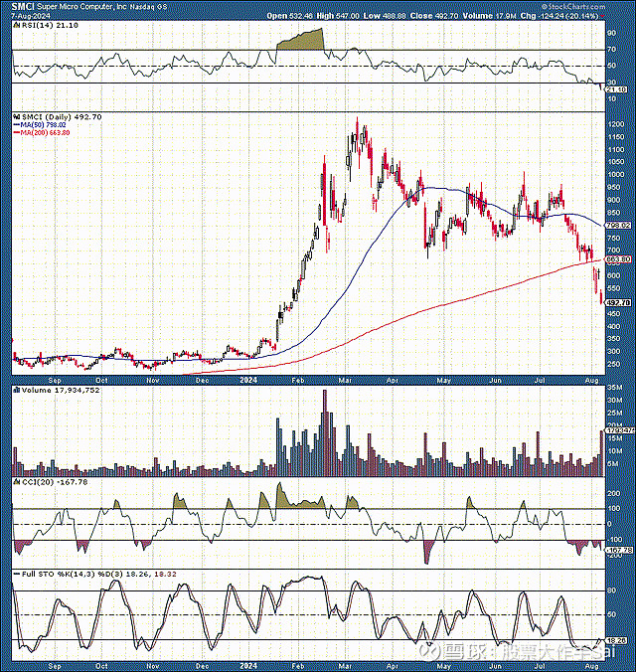
Task: Click the Open 532.46 value
Action: click(x=290, y=16)
